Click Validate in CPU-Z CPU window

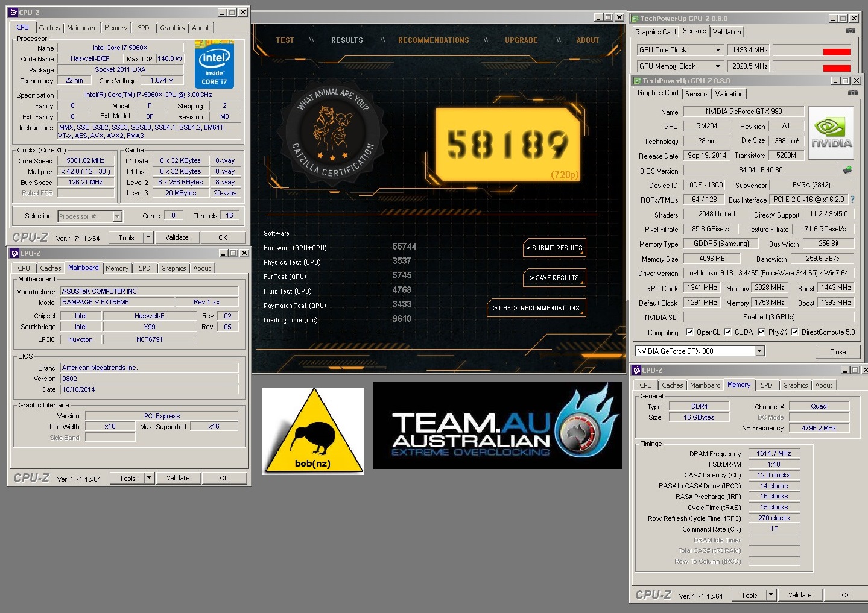177,237
